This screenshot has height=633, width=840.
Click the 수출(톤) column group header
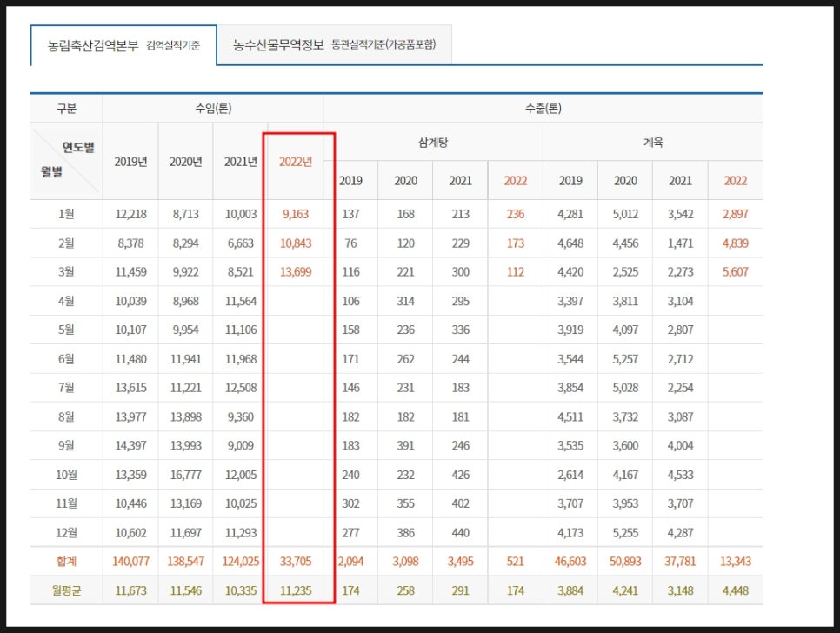(x=543, y=108)
